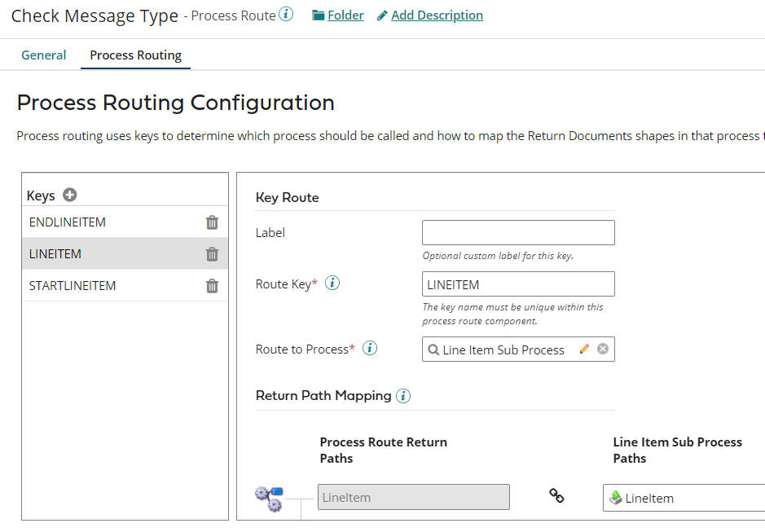Select the ENDLINEITEM key in list
The height and width of the screenshot is (532, 765).
[68, 222]
